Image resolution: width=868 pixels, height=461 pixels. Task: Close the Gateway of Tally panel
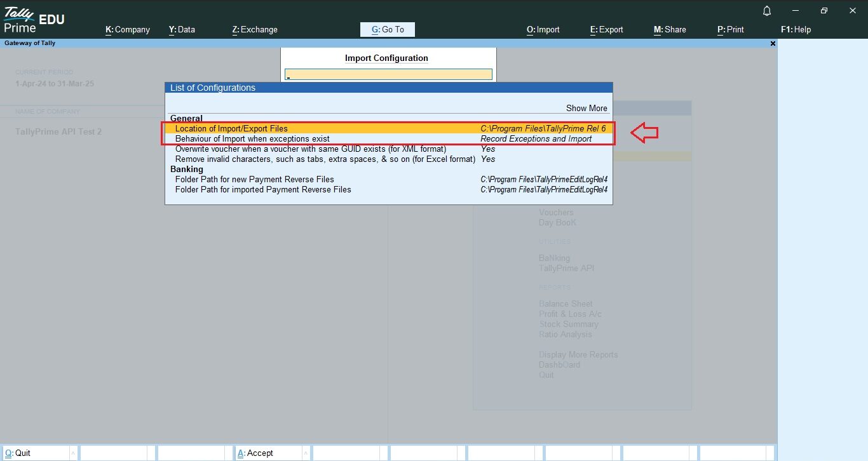pyautogui.click(x=773, y=43)
